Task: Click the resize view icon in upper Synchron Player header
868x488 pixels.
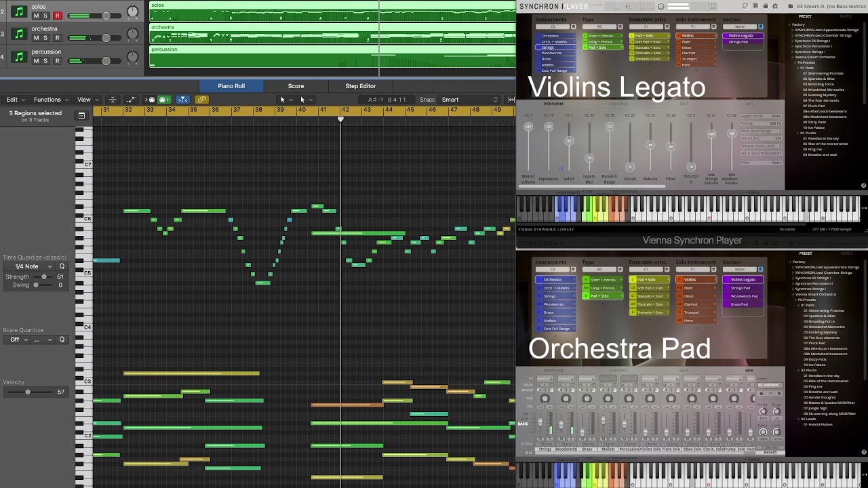Action: 745,6
